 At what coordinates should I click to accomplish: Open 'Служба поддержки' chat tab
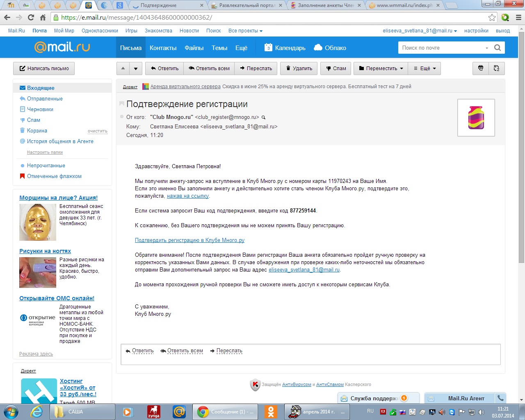pos(378,398)
